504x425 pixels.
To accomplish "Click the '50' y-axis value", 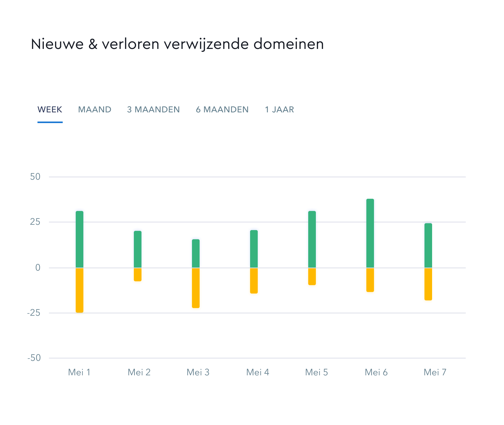I will click(35, 177).
